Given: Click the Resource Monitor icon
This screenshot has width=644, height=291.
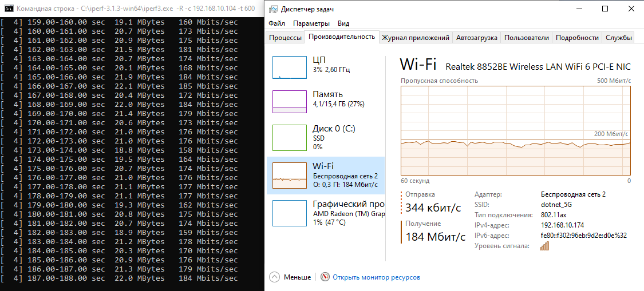Looking at the screenshot, I should (x=325, y=277).
